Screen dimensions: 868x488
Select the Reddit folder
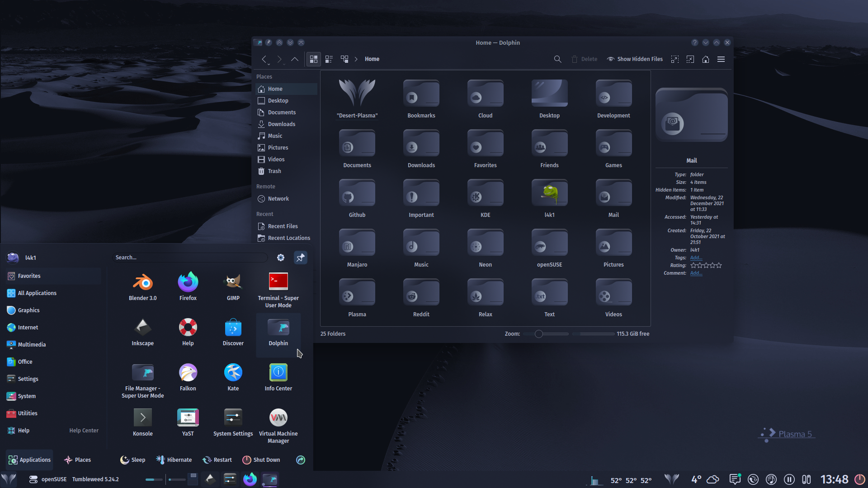pyautogui.click(x=421, y=298)
